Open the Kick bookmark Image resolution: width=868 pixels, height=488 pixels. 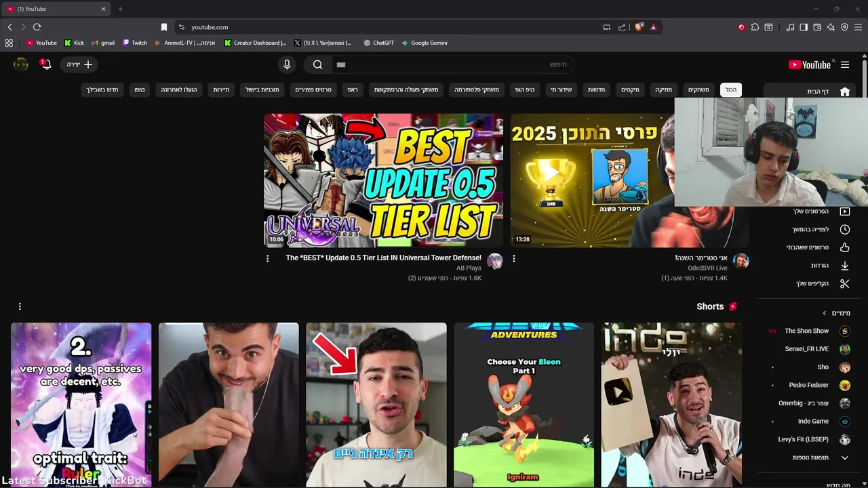[74, 43]
